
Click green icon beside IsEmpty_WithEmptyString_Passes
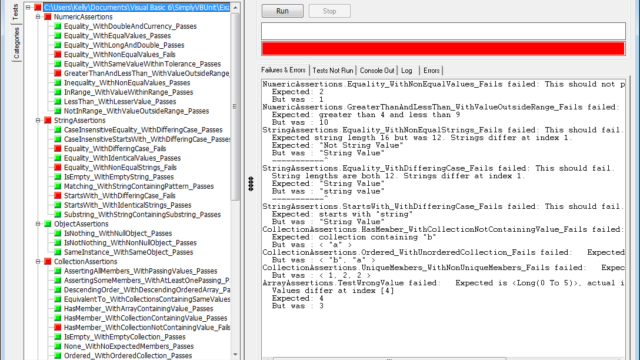pyautogui.click(x=58, y=177)
